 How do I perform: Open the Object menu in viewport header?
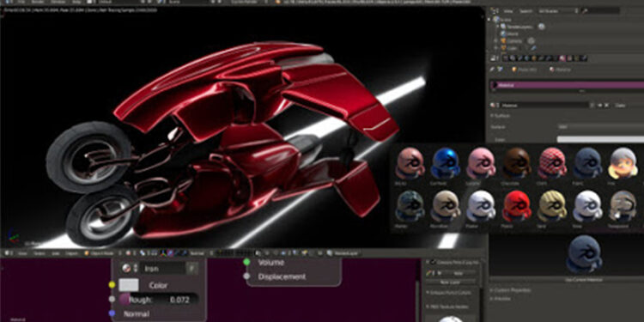pos(72,253)
